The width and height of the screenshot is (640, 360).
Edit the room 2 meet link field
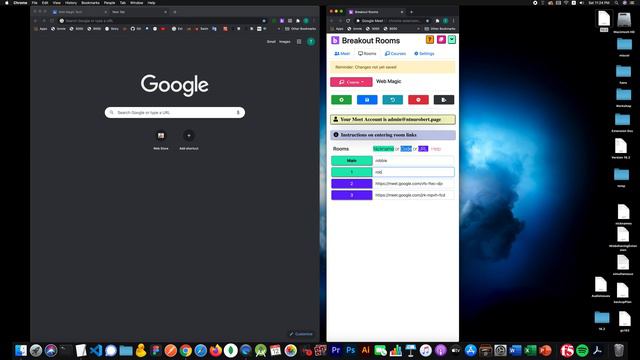413,184
